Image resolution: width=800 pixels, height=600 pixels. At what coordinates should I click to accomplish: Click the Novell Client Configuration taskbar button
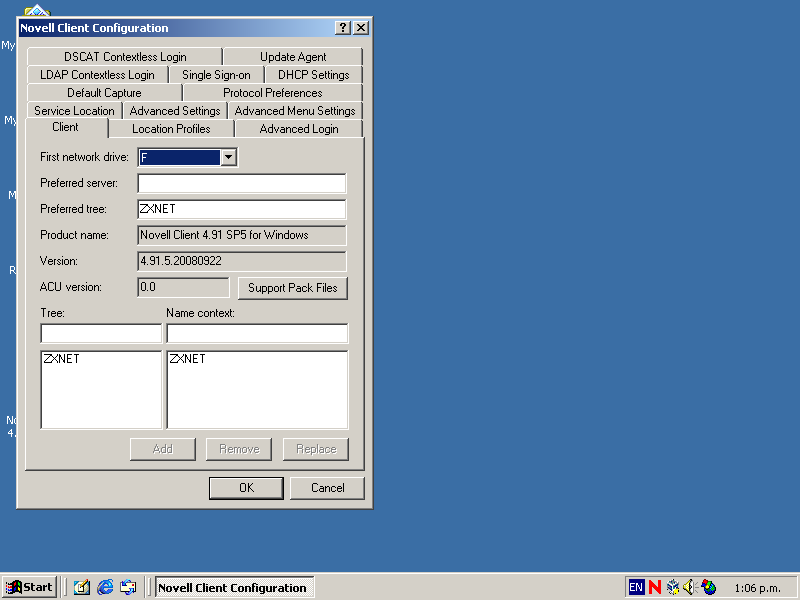234,587
